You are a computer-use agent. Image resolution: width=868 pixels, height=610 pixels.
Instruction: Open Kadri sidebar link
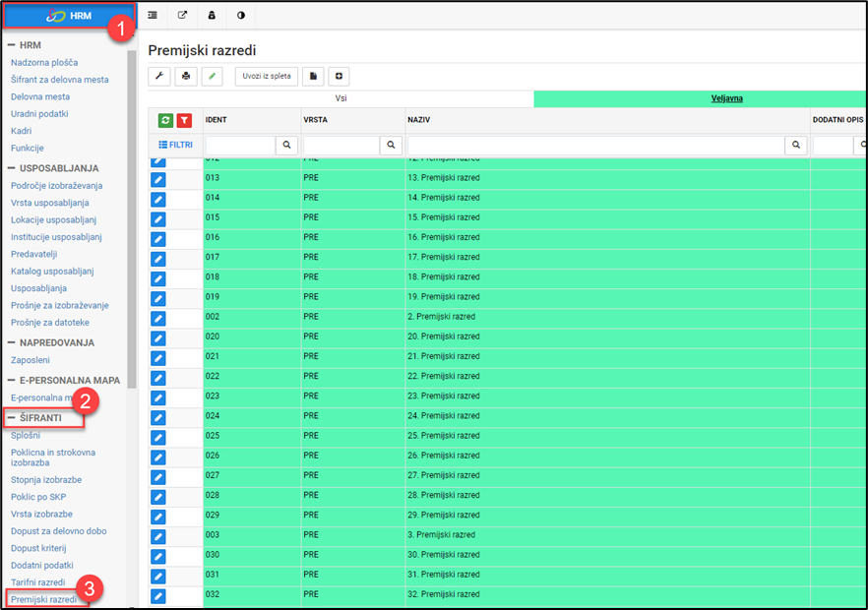(x=21, y=131)
